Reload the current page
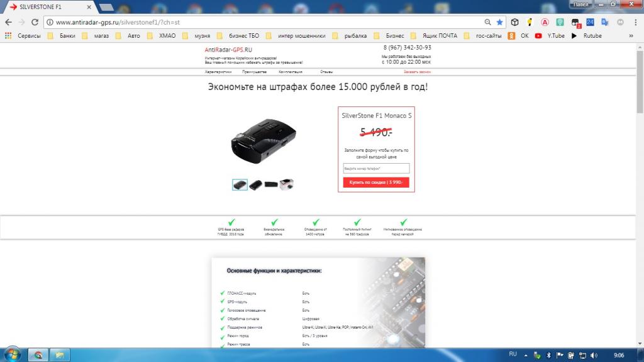 35,22
